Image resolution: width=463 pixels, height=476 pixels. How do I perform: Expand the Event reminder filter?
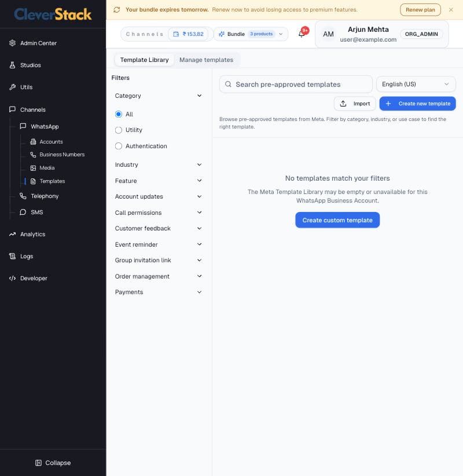point(158,244)
